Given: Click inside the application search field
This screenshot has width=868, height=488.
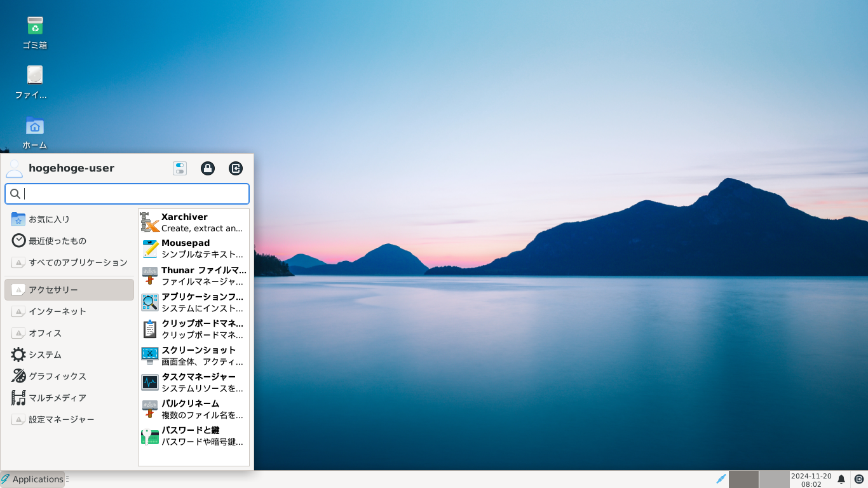Looking at the screenshot, I should click(127, 193).
